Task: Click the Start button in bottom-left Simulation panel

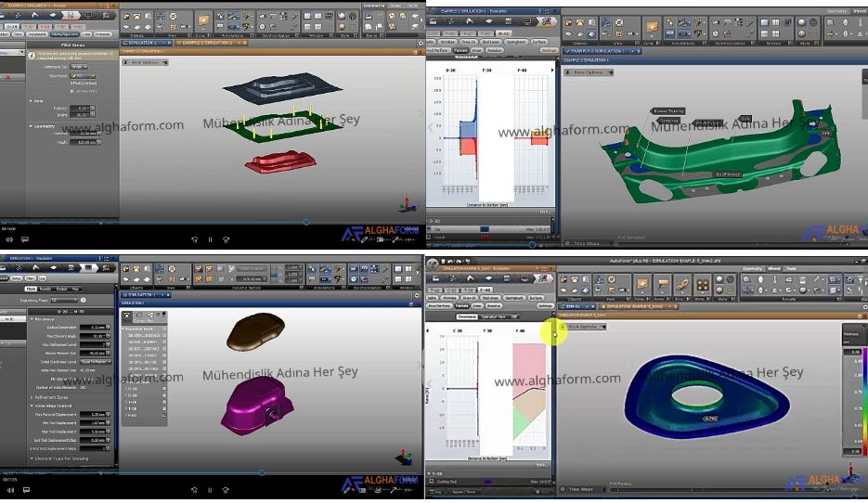Action: 31,278
